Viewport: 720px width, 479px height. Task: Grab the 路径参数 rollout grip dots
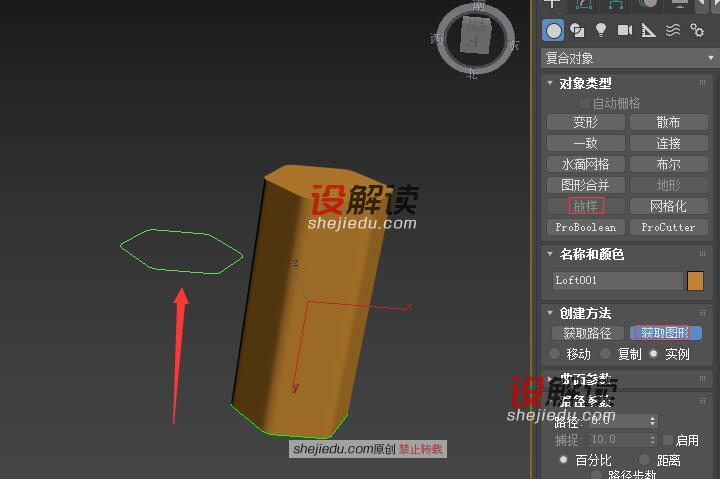click(x=702, y=400)
